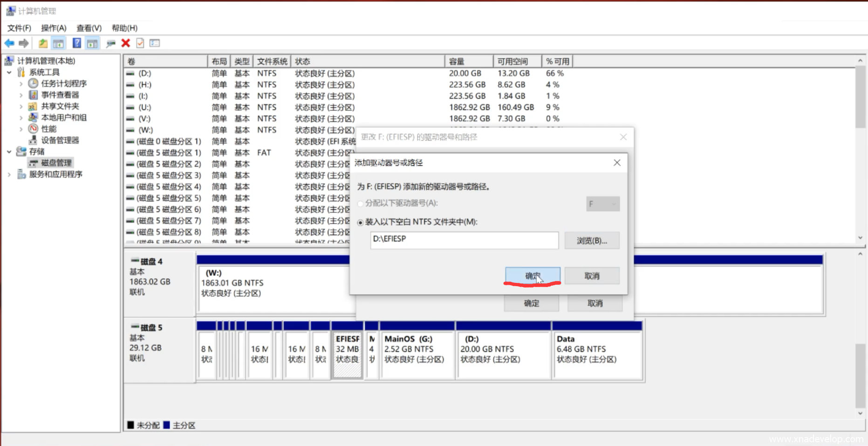The height and width of the screenshot is (446, 868).
Task: Click the 容量 column header
Action: (468, 62)
